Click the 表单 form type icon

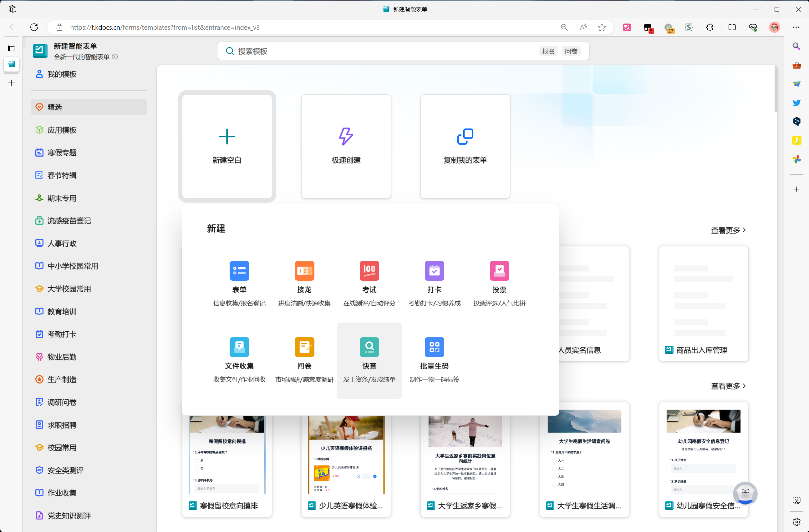tap(239, 271)
